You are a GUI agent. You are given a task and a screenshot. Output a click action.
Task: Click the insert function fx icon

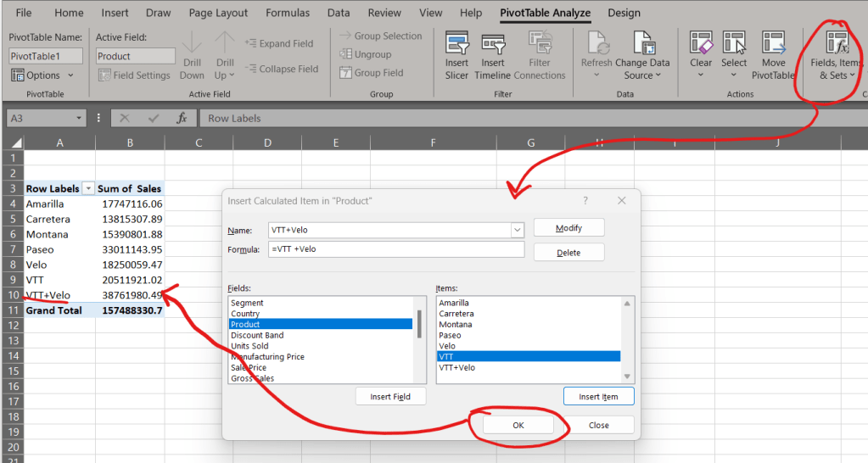pyautogui.click(x=182, y=119)
